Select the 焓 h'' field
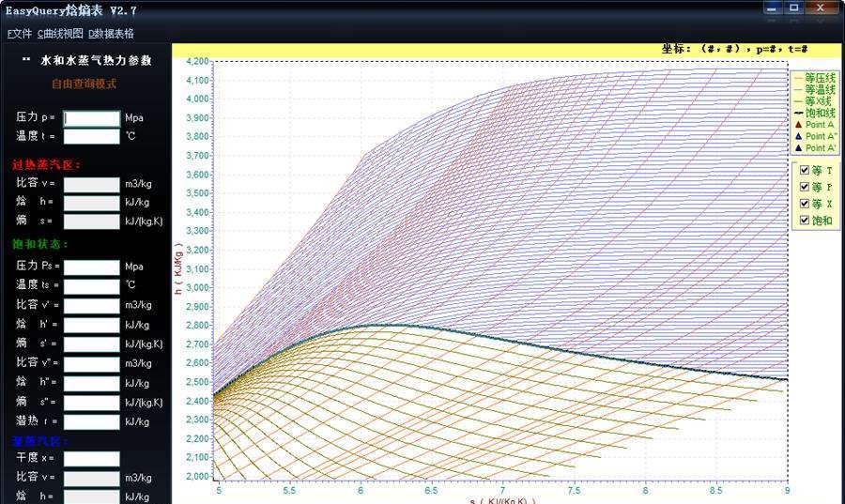 point(92,383)
